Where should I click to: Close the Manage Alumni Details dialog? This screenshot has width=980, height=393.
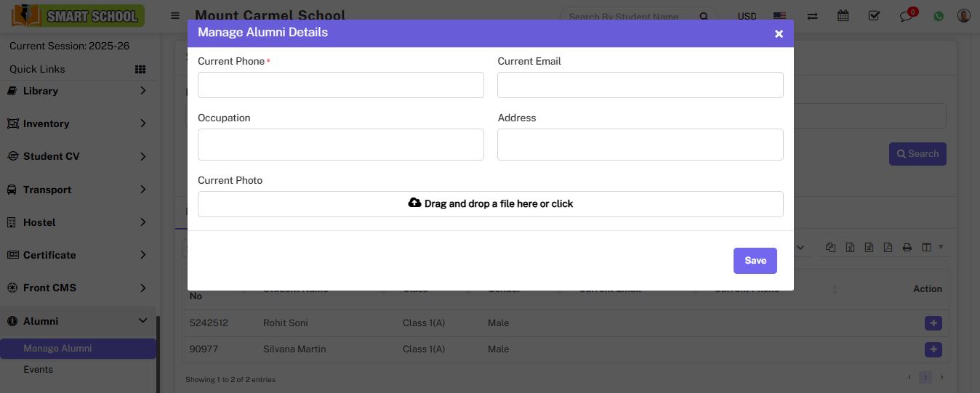click(779, 33)
